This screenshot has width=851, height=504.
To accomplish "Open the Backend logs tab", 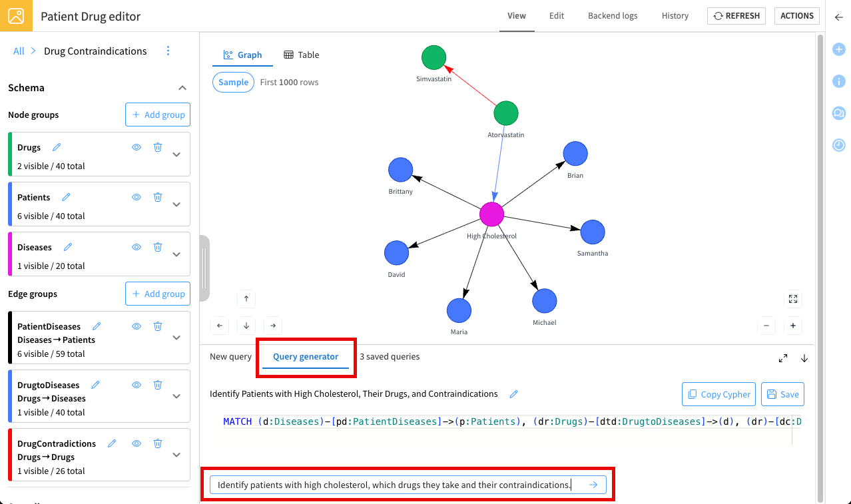I will pyautogui.click(x=612, y=16).
